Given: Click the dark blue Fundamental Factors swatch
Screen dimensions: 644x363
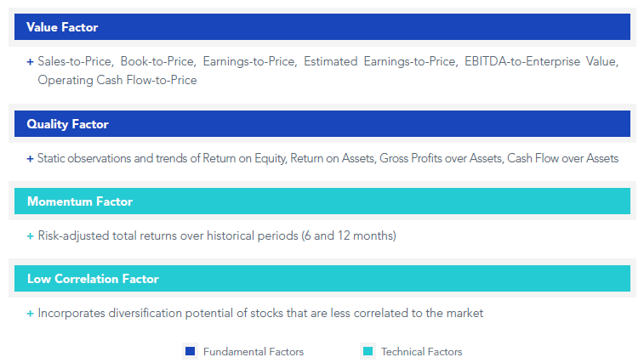Looking at the screenshot, I should (x=191, y=351).
